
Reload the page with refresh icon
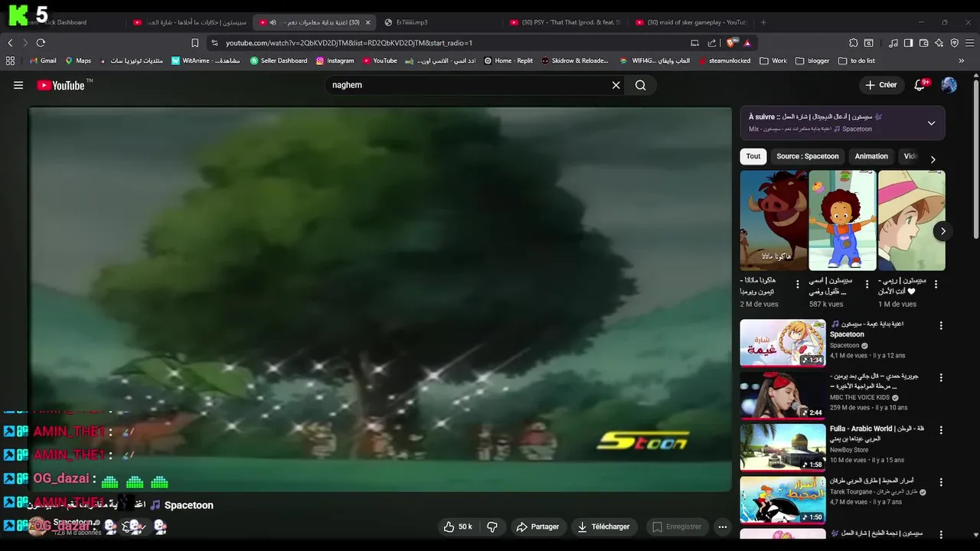(x=41, y=43)
